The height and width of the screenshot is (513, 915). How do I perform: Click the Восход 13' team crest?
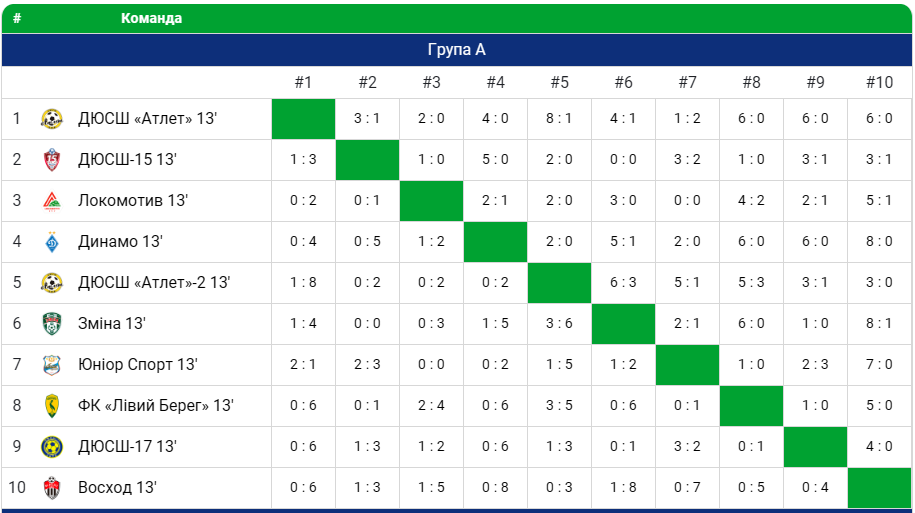pyautogui.click(x=51, y=488)
